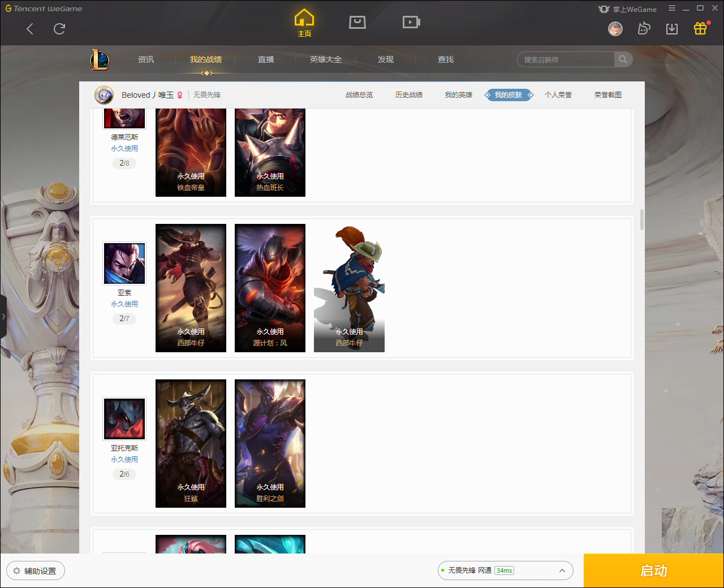724x588 pixels.
Task: Click the 34ms ping indicator
Action: point(504,570)
